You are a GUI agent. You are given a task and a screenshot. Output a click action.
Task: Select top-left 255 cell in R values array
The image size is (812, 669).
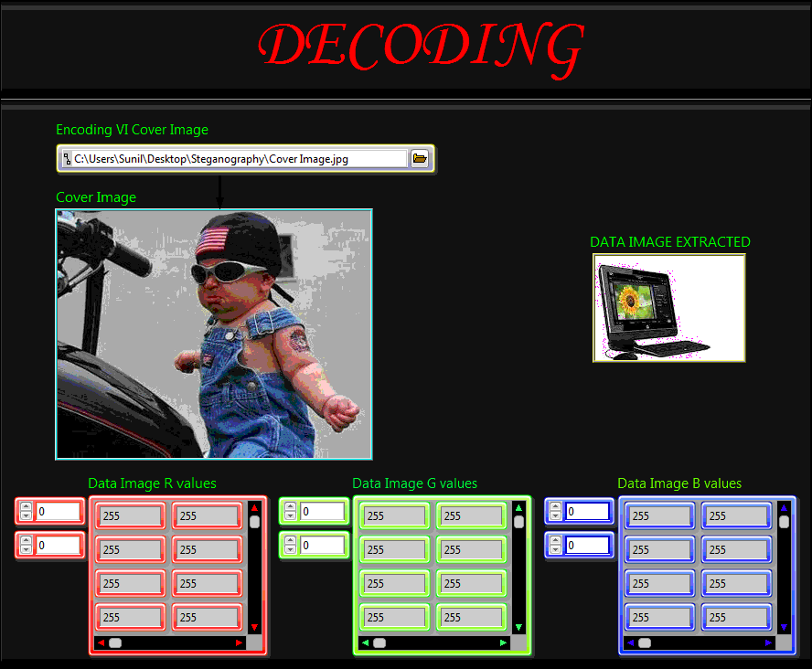tap(131, 515)
